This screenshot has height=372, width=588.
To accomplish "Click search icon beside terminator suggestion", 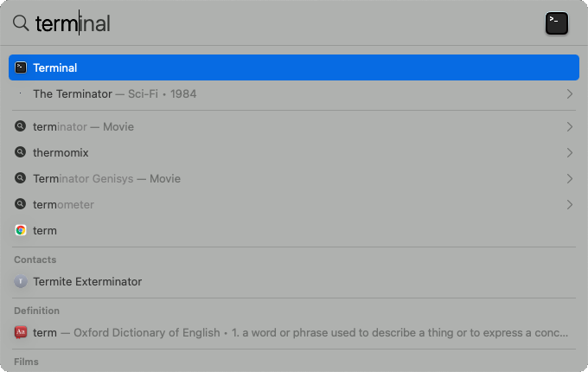I will tap(20, 126).
